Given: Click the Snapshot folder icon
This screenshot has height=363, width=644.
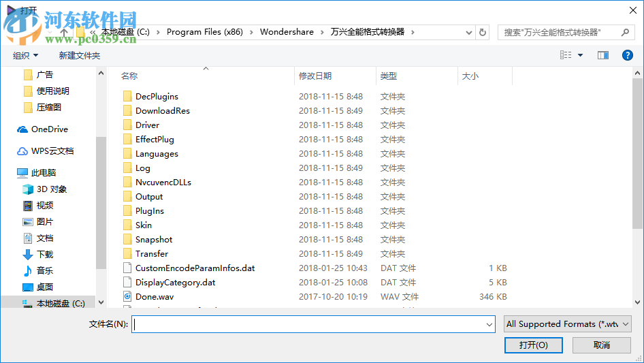Looking at the screenshot, I should coord(127,239).
